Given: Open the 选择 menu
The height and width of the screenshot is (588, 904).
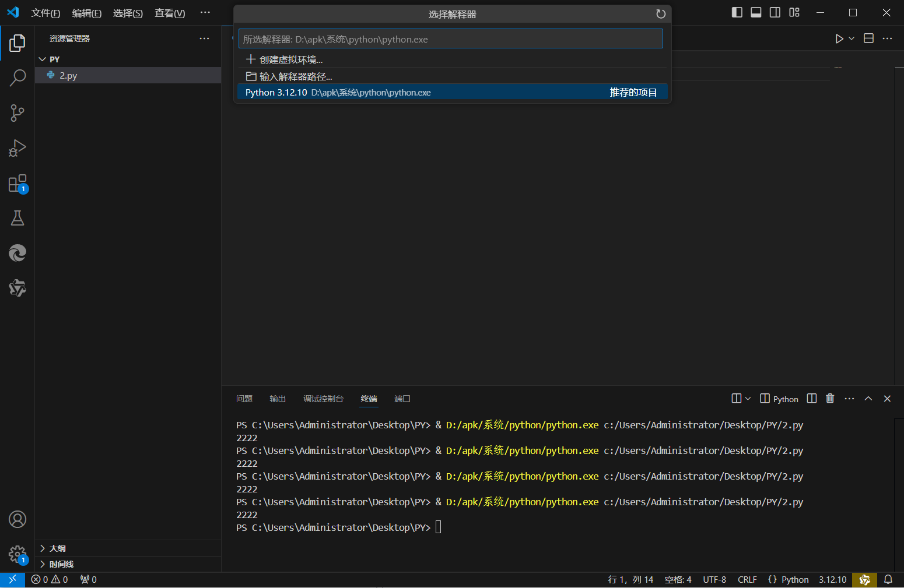Looking at the screenshot, I should coord(128,13).
